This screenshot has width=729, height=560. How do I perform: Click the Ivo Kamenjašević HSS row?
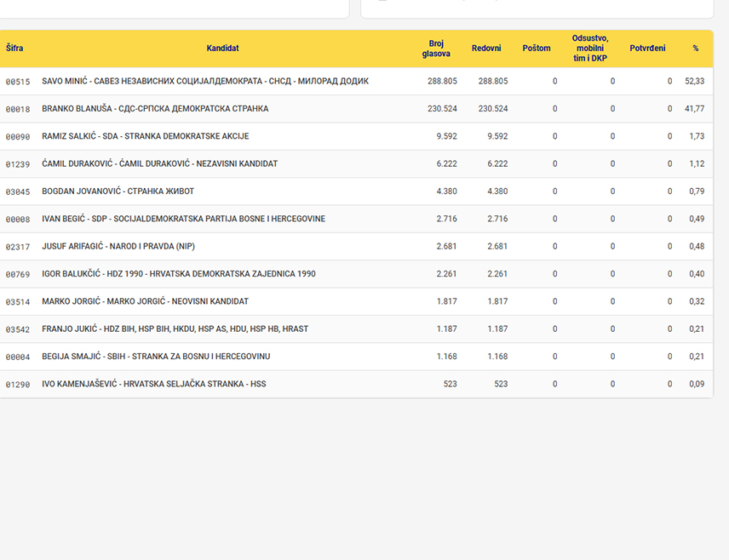[x=356, y=384]
